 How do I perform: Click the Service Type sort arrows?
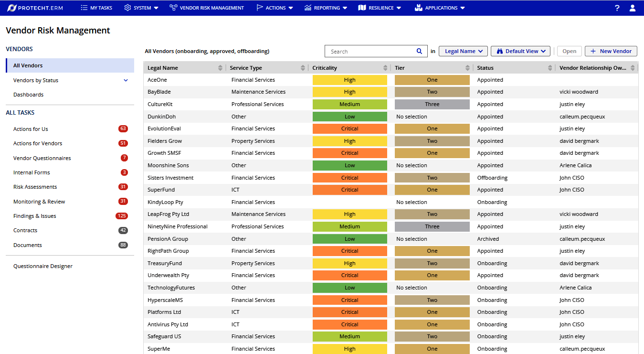click(x=303, y=68)
